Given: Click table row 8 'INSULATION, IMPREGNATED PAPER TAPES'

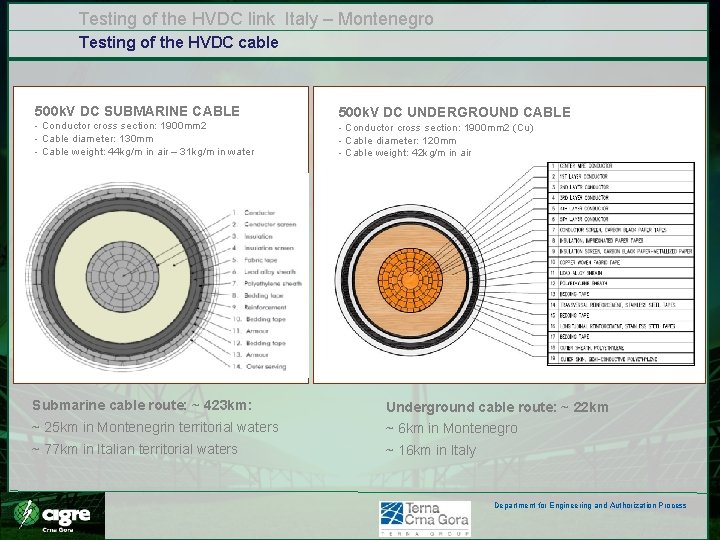Looking at the screenshot, I should pyautogui.click(x=621, y=241).
